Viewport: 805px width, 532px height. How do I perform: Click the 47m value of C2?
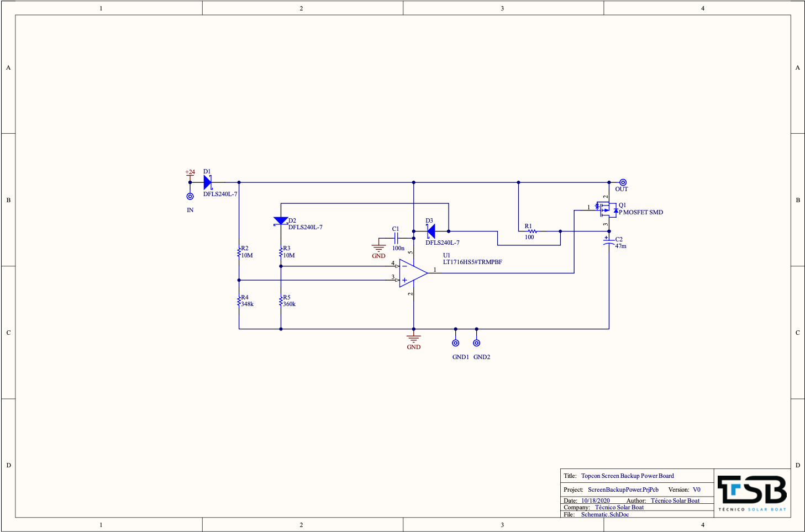click(x=621, y=246)
